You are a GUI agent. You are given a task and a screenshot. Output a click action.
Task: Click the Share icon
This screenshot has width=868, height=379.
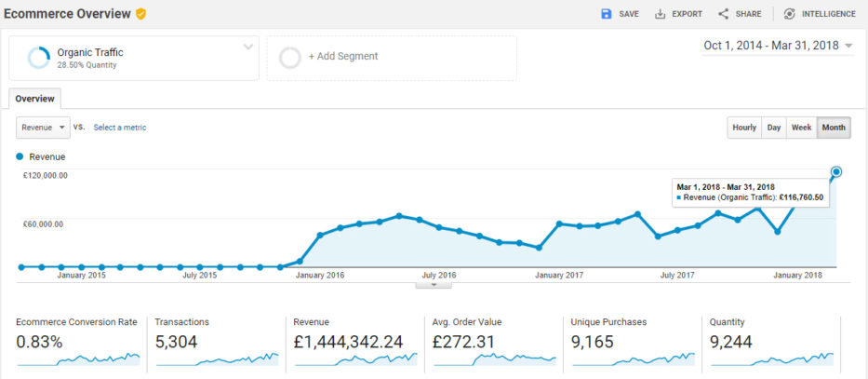tap(723, 14)
